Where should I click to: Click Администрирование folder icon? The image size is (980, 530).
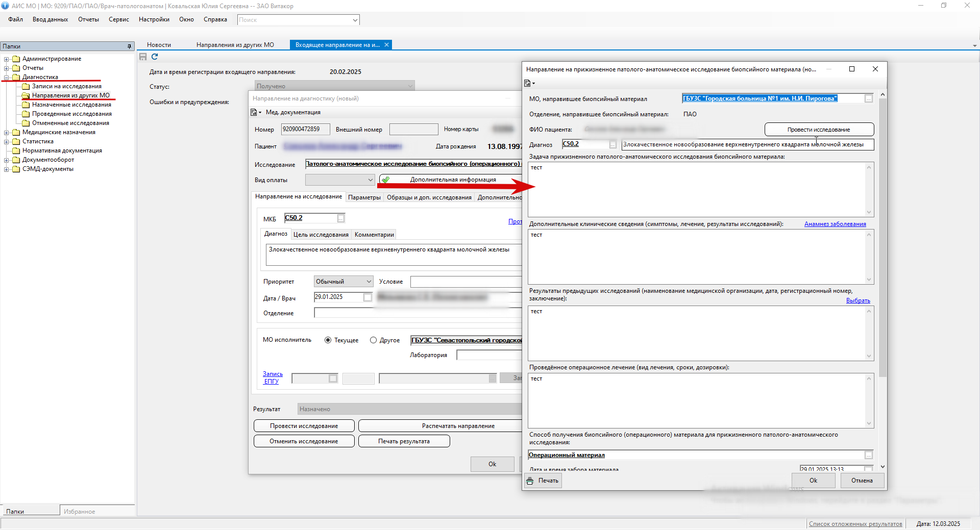[16, 59]
